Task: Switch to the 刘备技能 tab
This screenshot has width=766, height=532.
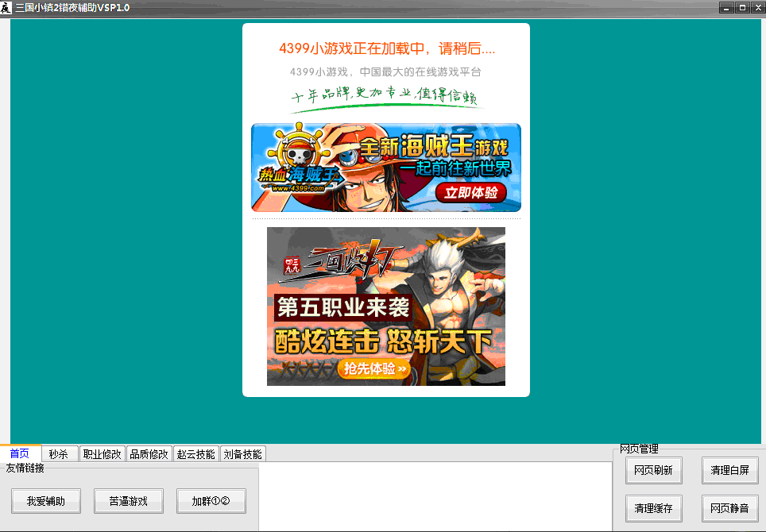Action: tap(242, 454)
